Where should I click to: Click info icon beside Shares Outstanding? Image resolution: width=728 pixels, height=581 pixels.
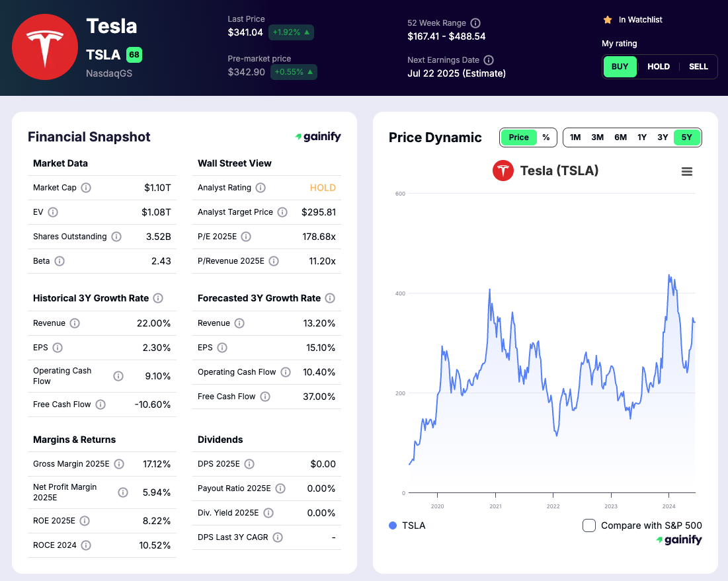coord(116,237)
